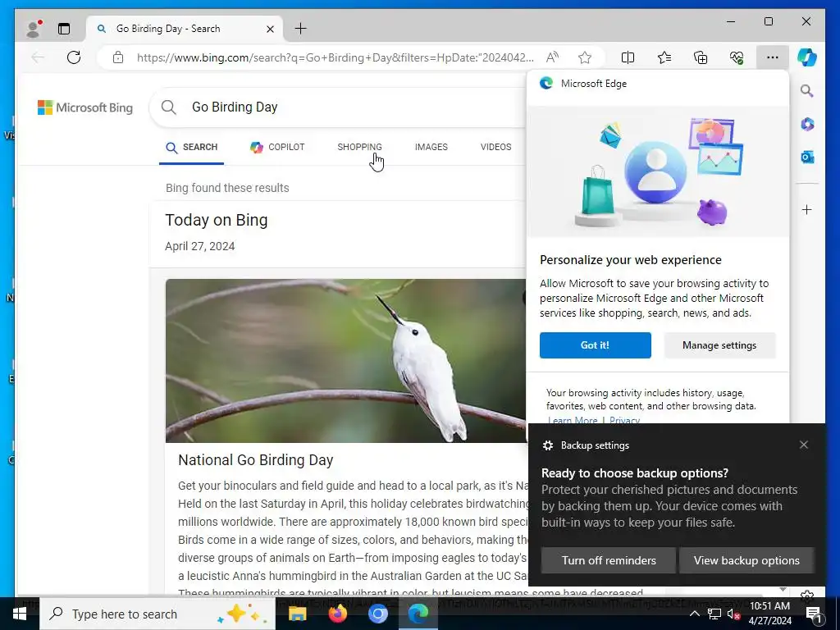Open Browser essentials heart icon
Image resolution: width=840 pixels, height=630 pixels.
(x=737, y=57)
